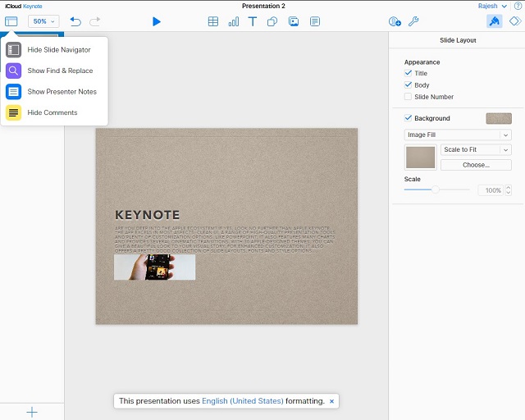This screenshot has width=525, height=420.
Task: Click the Find & Replace magnifier icon
Action: tap(13, 71)
